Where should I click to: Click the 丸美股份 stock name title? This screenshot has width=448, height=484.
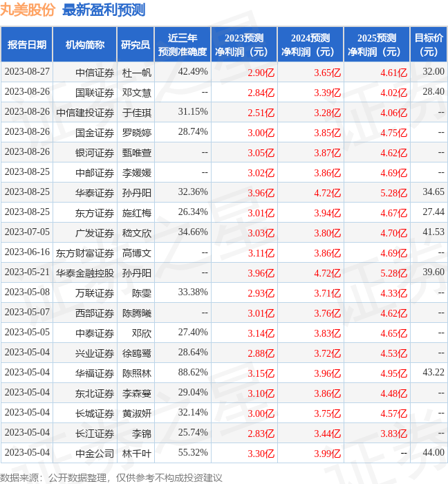click(28, 10)
